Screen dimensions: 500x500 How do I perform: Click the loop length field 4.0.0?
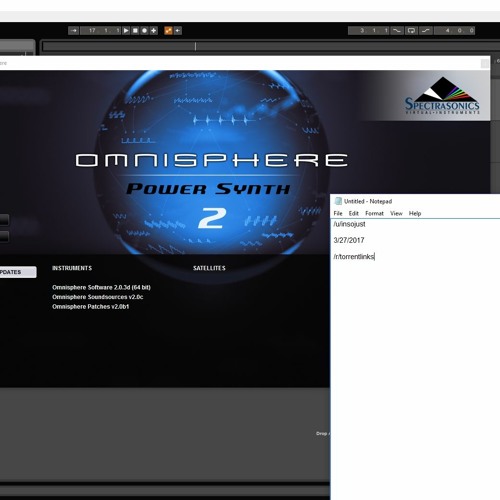point(454,31)
